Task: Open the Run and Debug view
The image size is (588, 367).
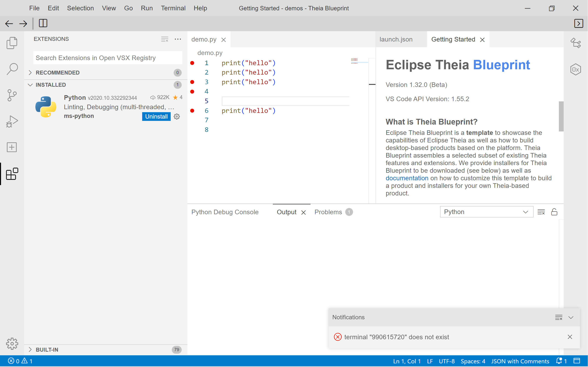Action: pos(11,121)
